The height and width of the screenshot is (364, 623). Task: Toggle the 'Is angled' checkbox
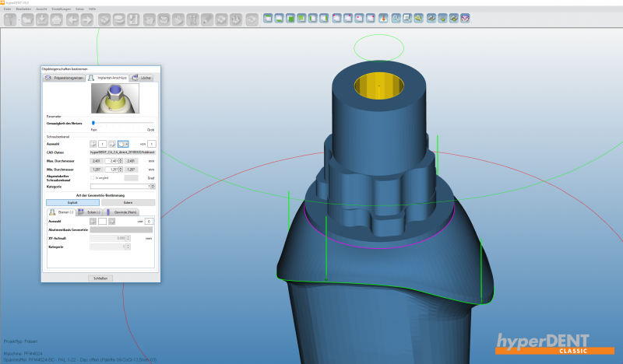click(93, 178)
